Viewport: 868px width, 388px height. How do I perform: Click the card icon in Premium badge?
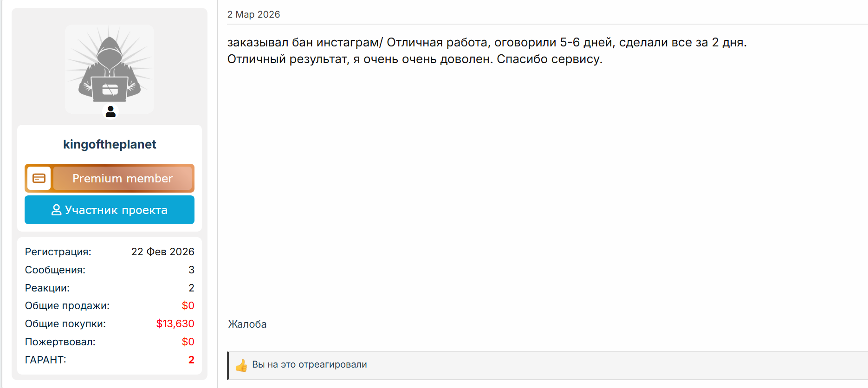[39, 178]
